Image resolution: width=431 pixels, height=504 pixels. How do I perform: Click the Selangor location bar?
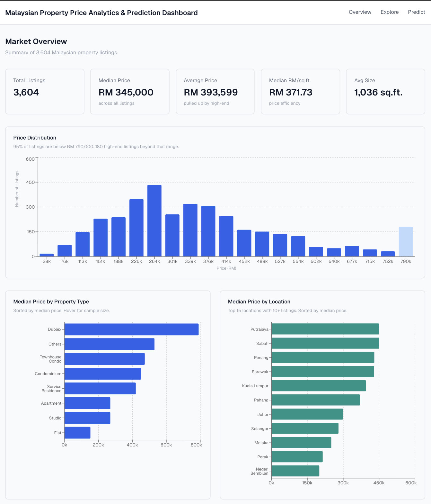coord(305,428)
